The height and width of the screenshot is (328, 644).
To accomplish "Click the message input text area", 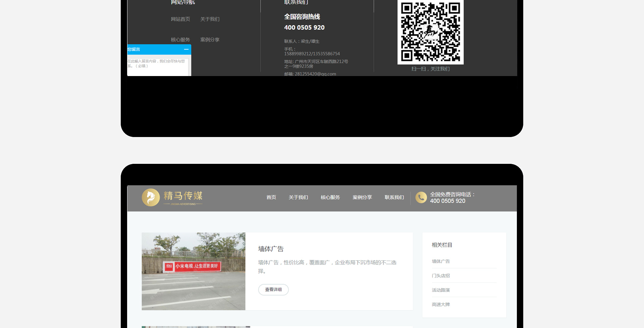I will pos(158,67).
